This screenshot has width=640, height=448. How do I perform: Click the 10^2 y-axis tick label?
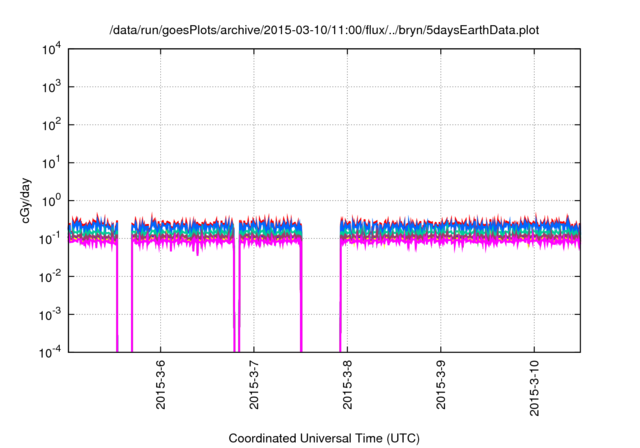coord(51,125)
